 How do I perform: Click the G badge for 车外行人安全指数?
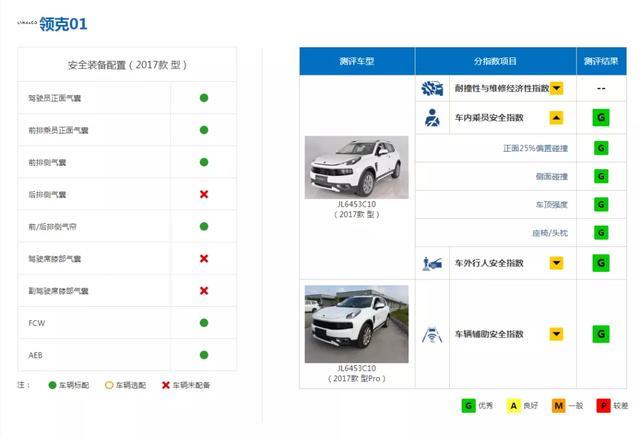point(601,263)
